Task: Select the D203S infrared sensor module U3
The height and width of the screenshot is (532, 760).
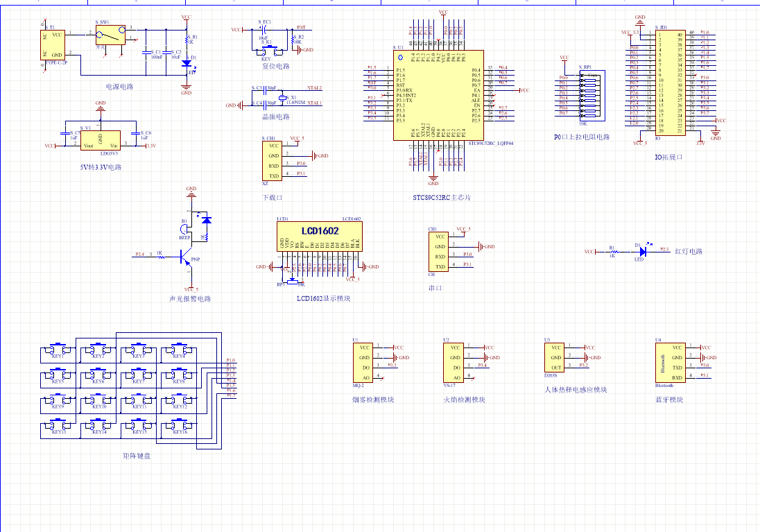Action: click(555, 357)
